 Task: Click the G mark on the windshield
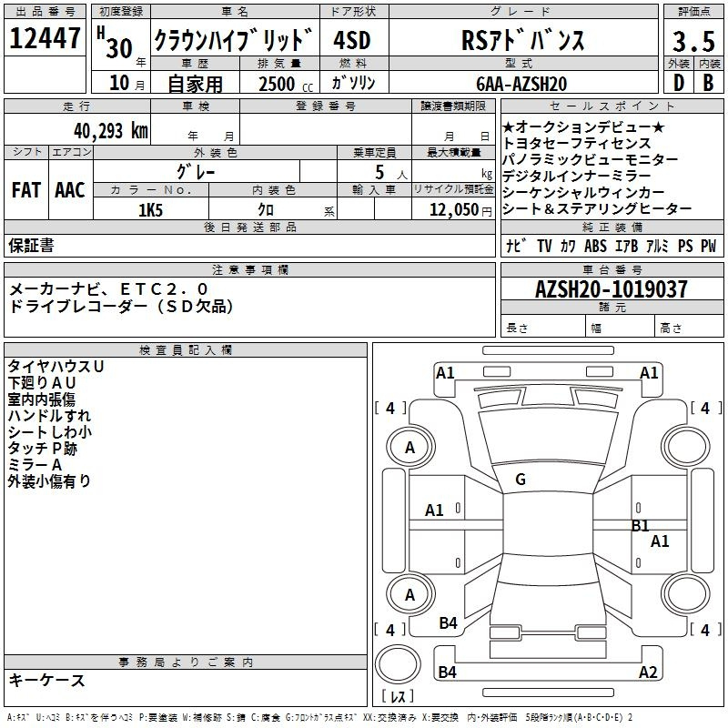click(520, 480)
